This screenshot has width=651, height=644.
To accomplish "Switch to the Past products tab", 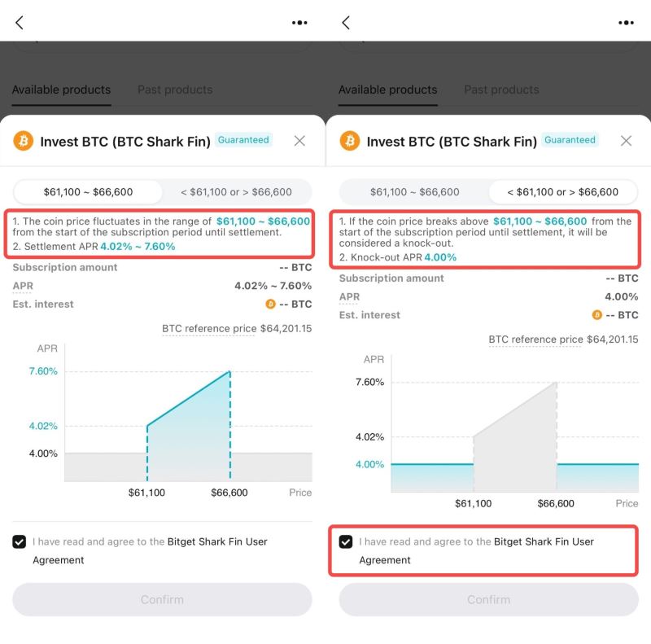I will tap(174, 90).
